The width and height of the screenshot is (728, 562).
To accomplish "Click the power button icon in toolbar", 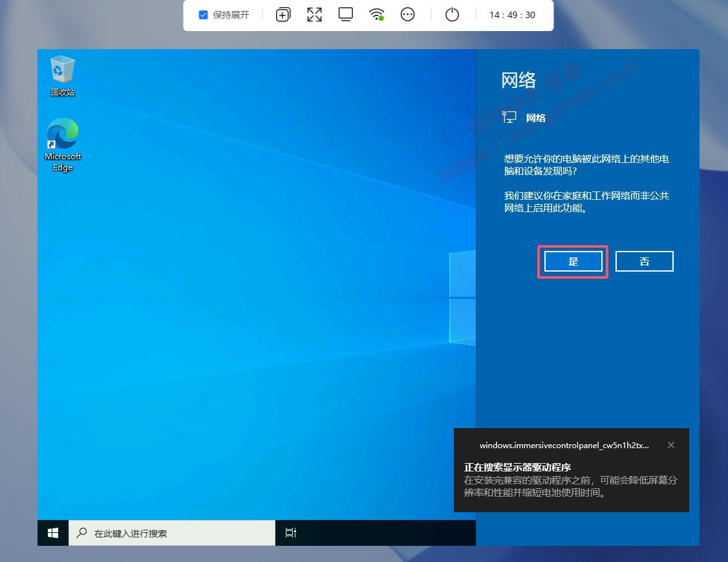I will (x=452, y=15).
